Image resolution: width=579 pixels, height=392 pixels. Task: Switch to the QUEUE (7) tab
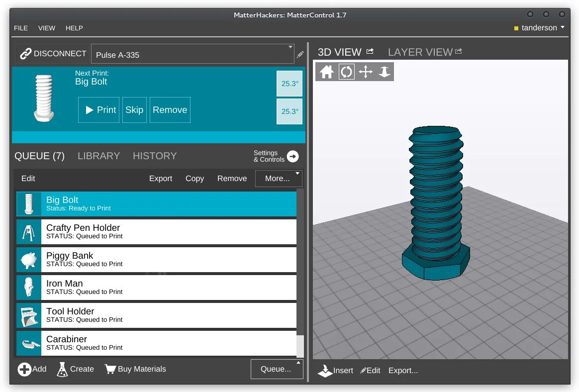pos(39,156)
